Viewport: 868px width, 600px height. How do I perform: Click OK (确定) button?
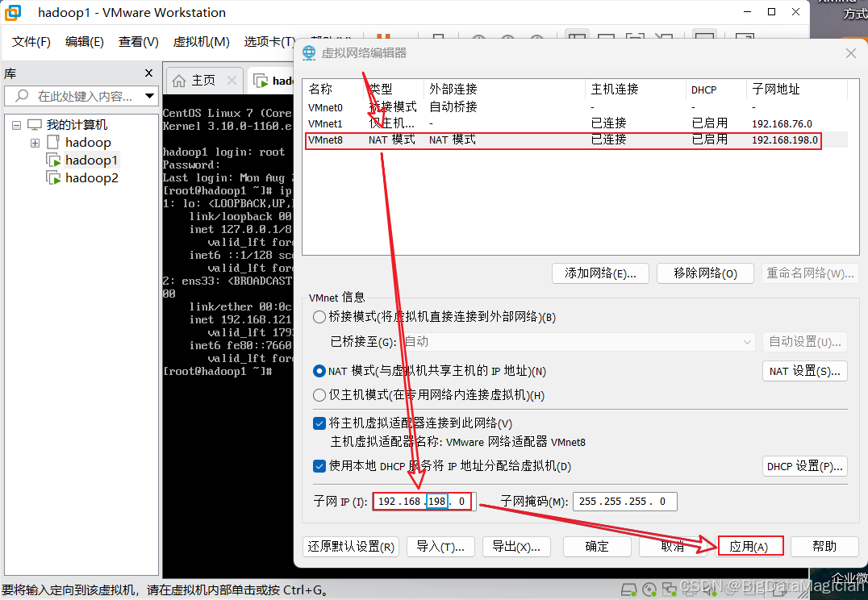[x=597, y=546]
